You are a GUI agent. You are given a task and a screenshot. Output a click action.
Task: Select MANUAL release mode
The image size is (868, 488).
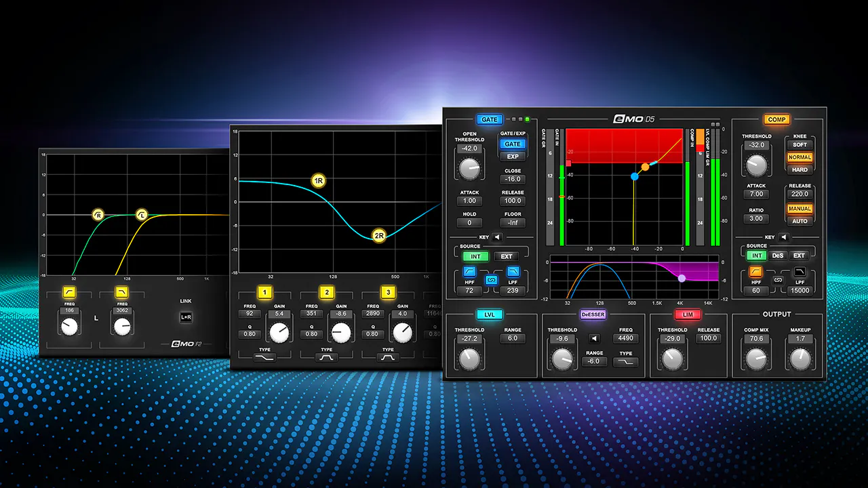[800, 209]
